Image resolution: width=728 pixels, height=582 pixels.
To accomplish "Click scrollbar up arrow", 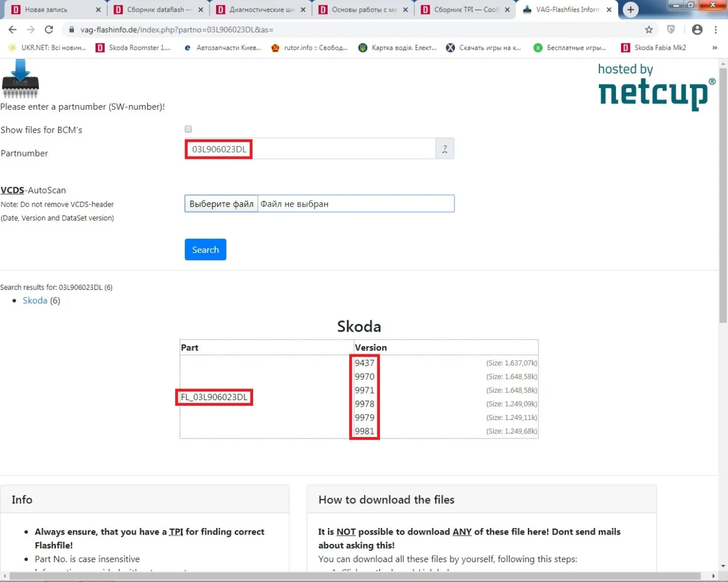I will tap(723, 63).
